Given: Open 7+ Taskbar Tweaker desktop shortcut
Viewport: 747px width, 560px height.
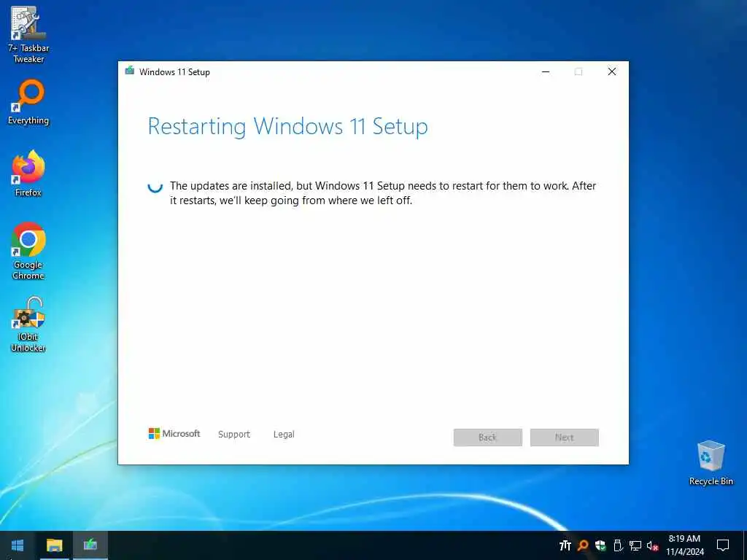Looking at the screenshot, I should pos(28,34).
